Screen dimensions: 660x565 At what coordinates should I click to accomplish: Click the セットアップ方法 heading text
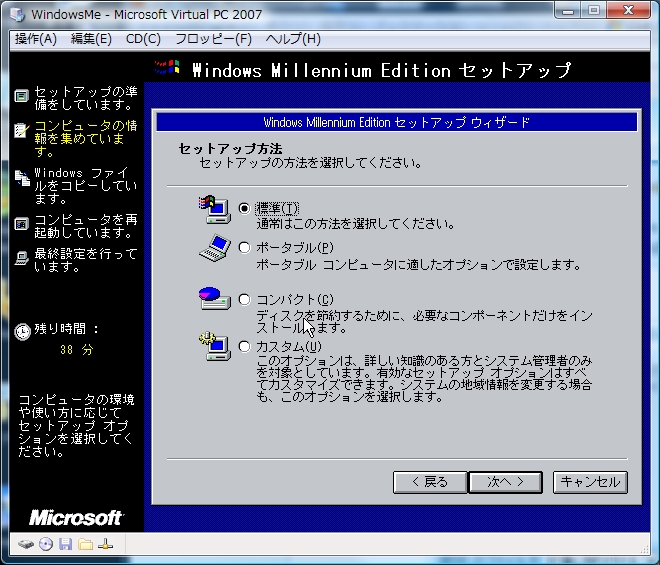pos(230,149)
